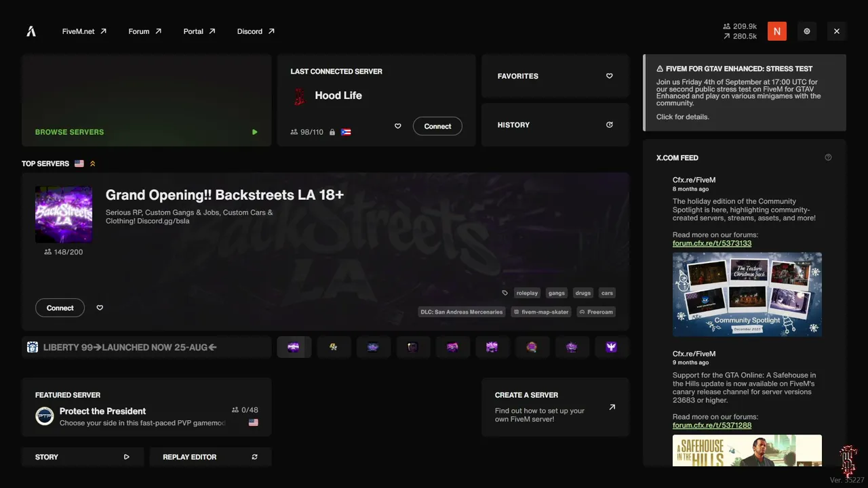Open the FiveM for GTAV Enhanced stress test notice
This screenshot has height=488, width=868.
tap(745, 93)
